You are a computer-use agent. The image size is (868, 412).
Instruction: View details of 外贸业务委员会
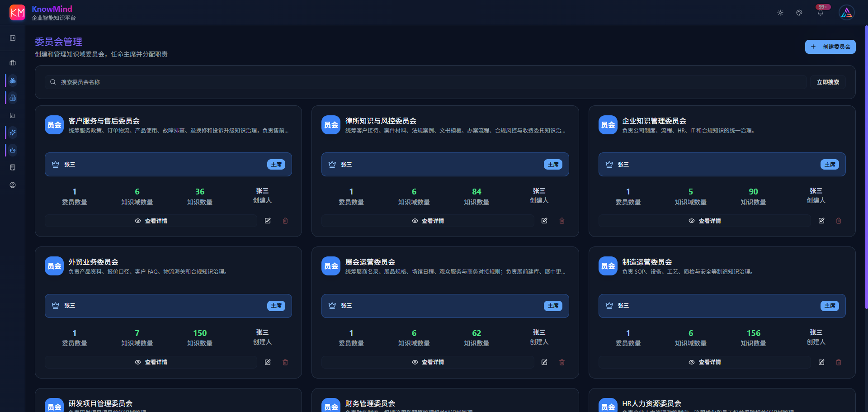point(151,362)
